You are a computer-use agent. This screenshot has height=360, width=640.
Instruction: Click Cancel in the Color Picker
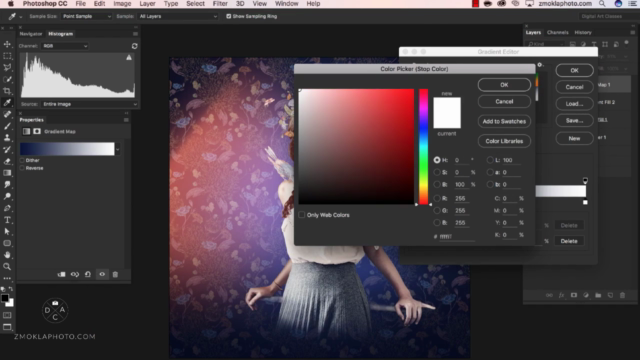pyautogui.click(x=504, y=101)
